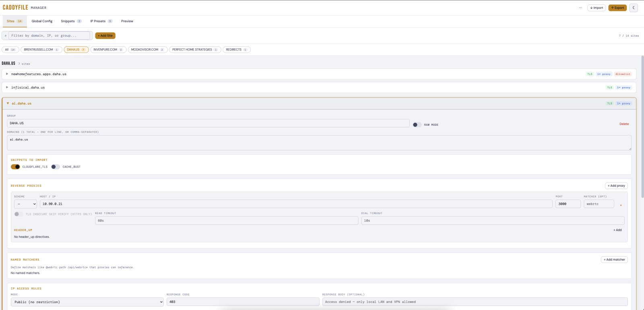The height and width of the screenshot is (310, 644).
Task: Click the Export button
Action: (617, 8)
